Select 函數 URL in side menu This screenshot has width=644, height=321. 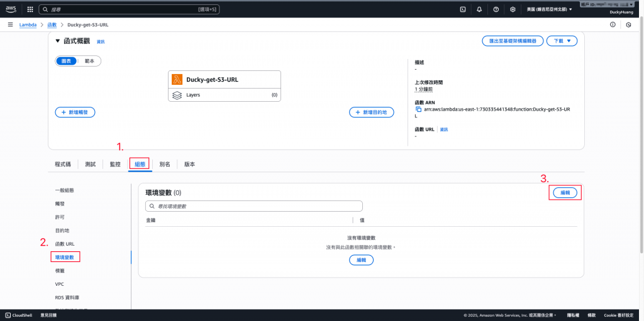pos(65,244)
